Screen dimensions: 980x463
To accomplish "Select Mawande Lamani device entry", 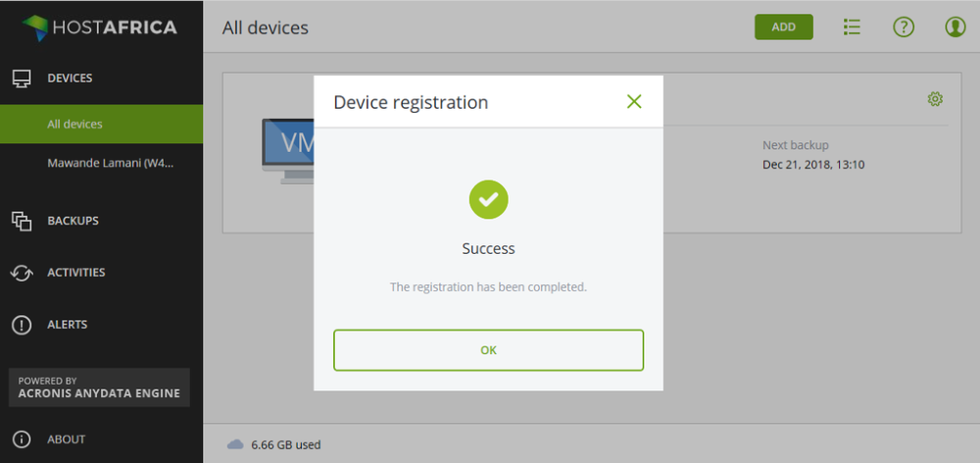I will 110,163.
